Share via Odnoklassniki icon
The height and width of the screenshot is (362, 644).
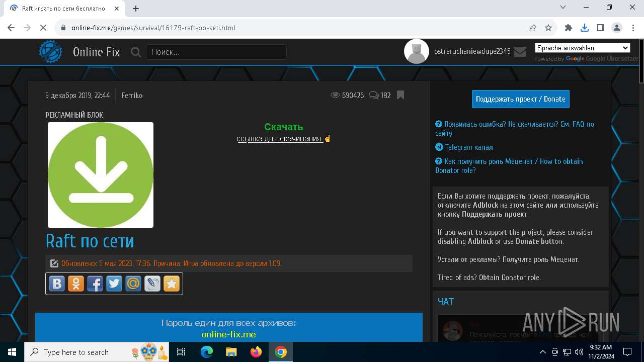(76, 284)
